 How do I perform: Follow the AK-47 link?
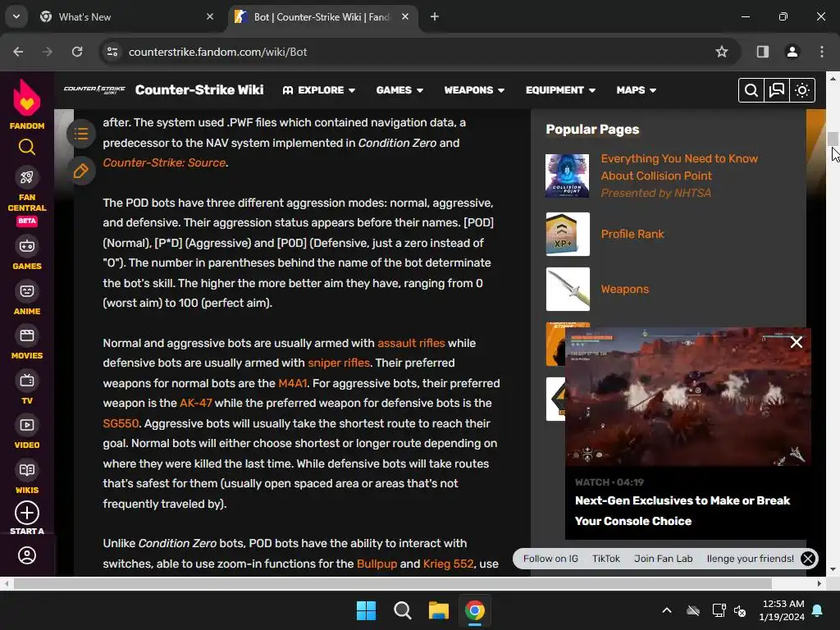[195, 404]
